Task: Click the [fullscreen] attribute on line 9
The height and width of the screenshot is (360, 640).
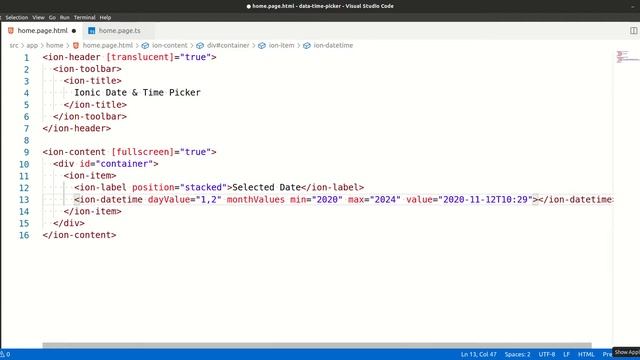Action: point(142,152)
